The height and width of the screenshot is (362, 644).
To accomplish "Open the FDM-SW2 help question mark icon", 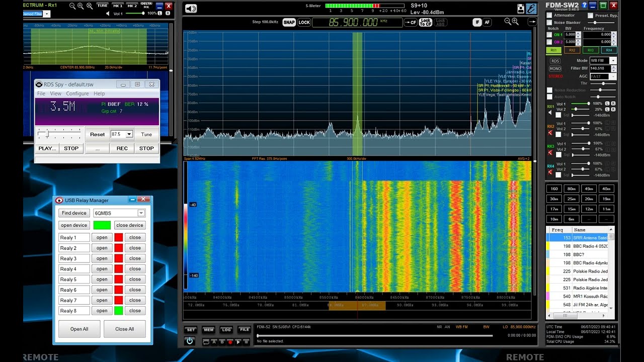I will [x=585, y=6].
